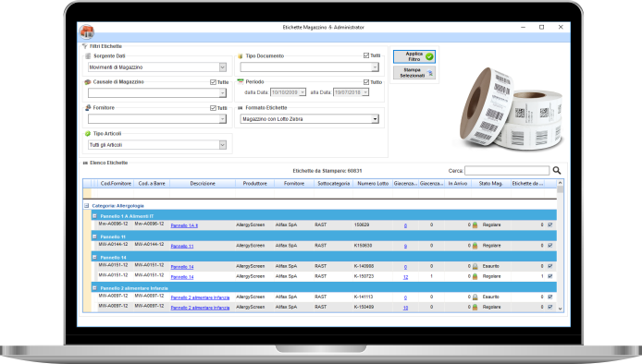Open the 'Pannello 1A it' description link
Image resolution: width=642 pixels, height=364 pixels.
(184, 225)
